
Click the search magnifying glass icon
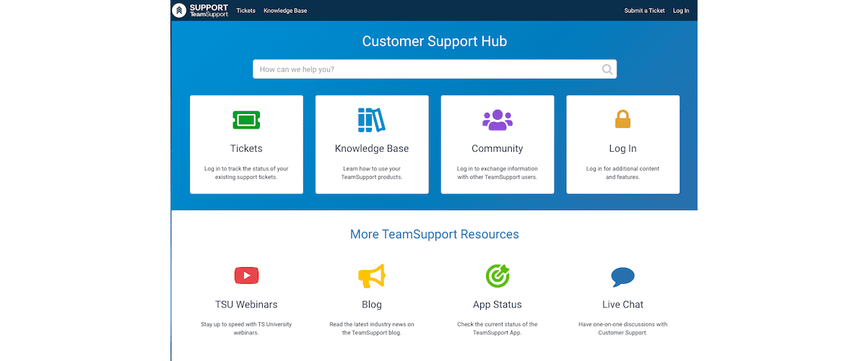pos(607,69)
